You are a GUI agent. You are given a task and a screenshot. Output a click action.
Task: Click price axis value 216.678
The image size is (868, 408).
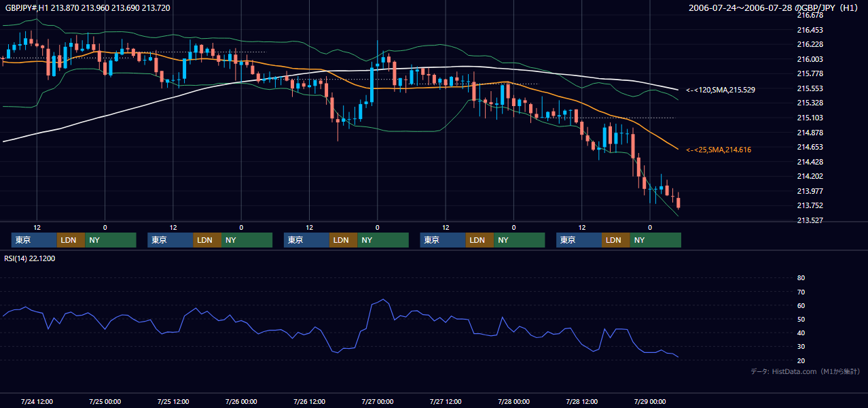coord(810,15)
